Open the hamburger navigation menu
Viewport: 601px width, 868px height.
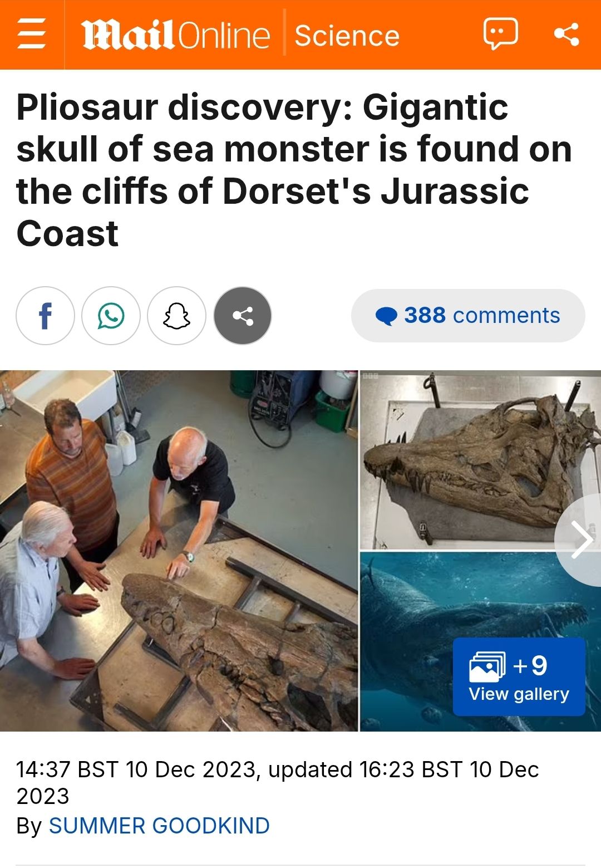point(32,35)
